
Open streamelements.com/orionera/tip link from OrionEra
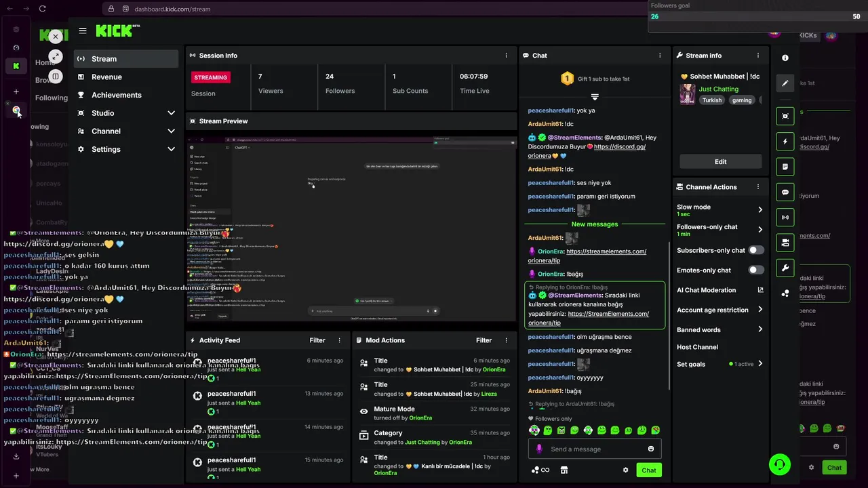587,256
